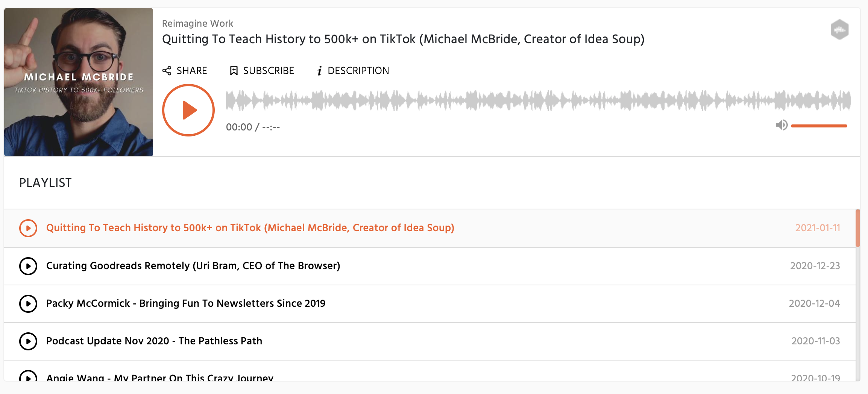Adjust the orange volume slider
868x394 pixels.
coord(819,126)
